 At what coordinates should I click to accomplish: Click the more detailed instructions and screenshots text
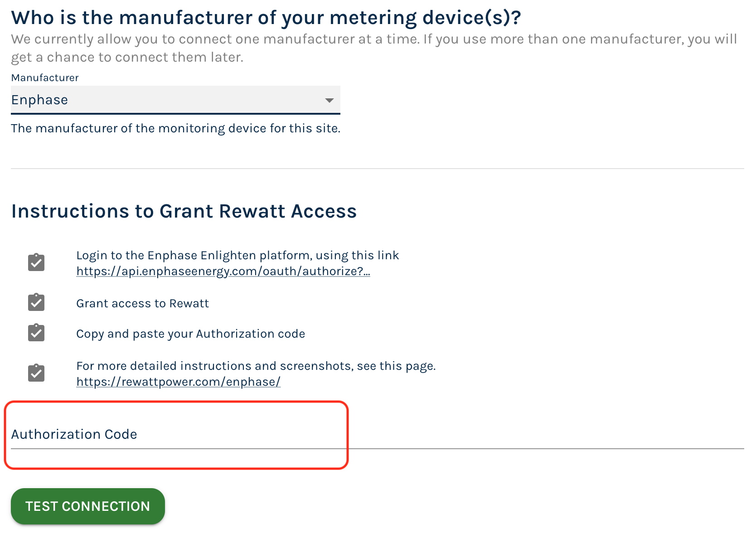(x=256, y=366)
